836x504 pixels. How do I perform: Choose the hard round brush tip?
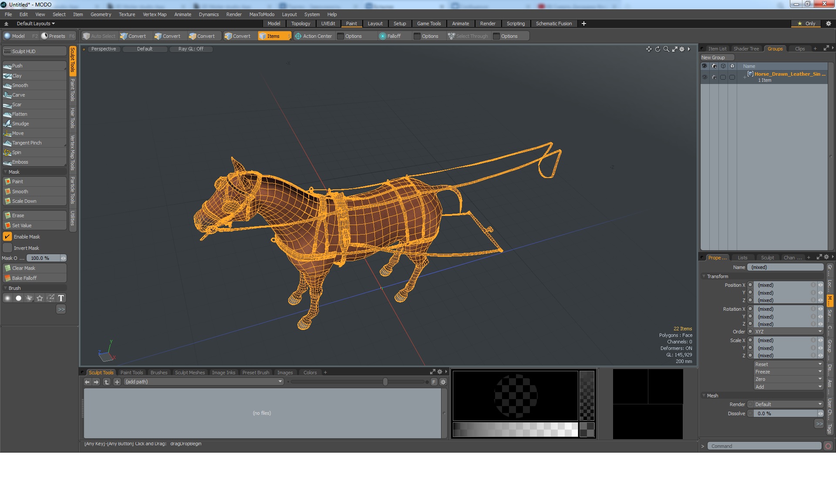[18, 298]
